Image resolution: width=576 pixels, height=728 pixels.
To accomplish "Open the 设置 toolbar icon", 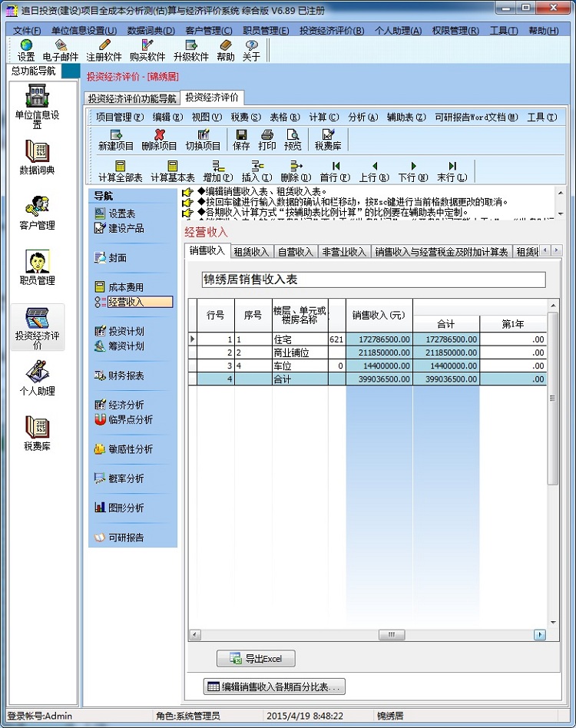I will [x=26, y=50].
